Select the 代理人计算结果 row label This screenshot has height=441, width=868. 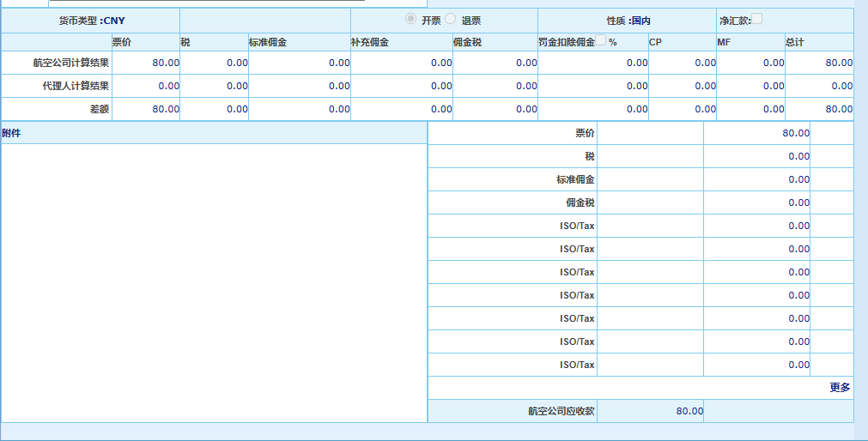76,87
